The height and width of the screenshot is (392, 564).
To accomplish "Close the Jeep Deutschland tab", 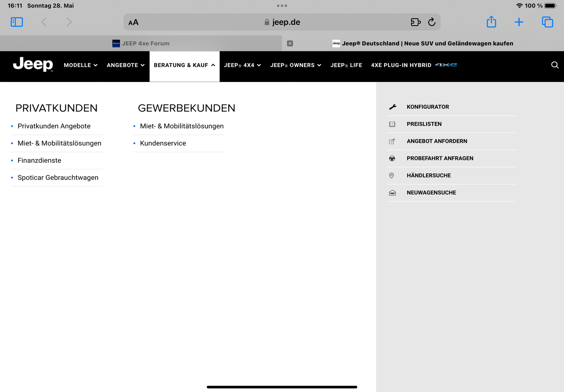I will pyautogui.click(x=290, y=43).
